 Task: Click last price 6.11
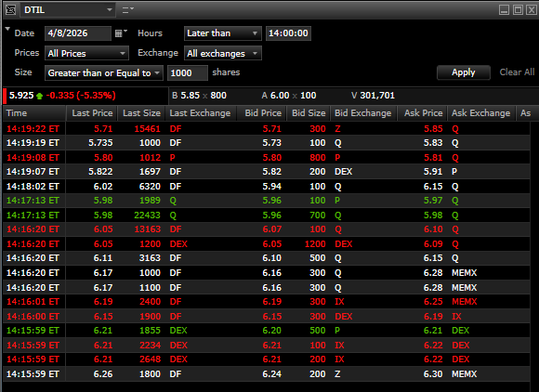(x=103, y=258)
